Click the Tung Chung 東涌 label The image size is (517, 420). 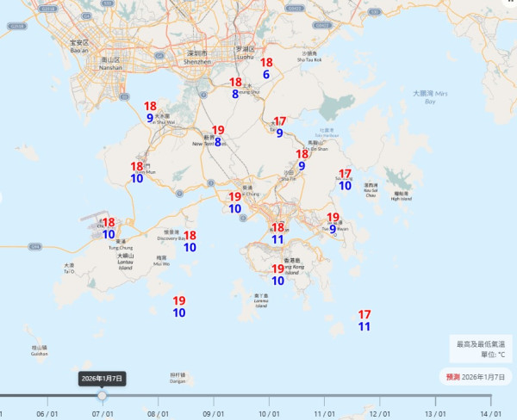point(121,244)
